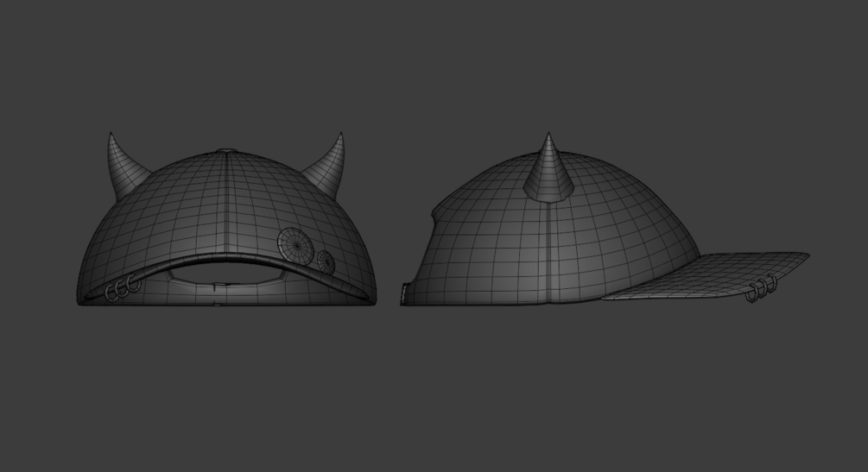Click the pointed tip of the side-view horn

point(548,135)
